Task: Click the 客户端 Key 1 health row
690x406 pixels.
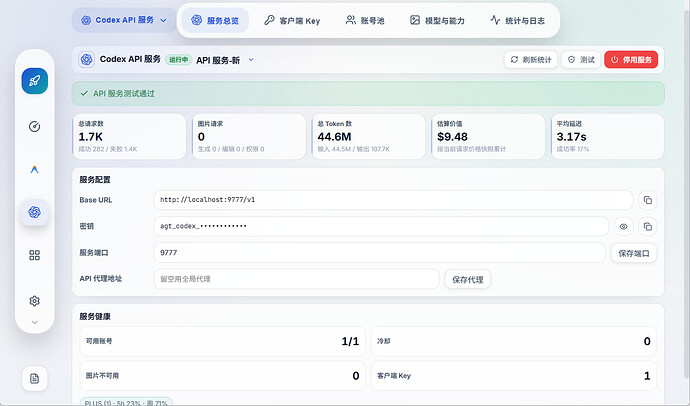Action: [514, 376]
